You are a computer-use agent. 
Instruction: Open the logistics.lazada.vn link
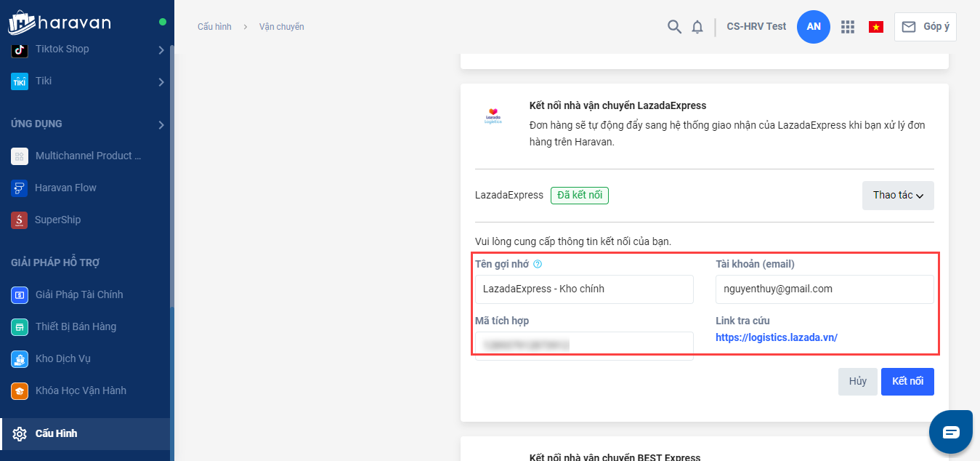click(777, 337)
